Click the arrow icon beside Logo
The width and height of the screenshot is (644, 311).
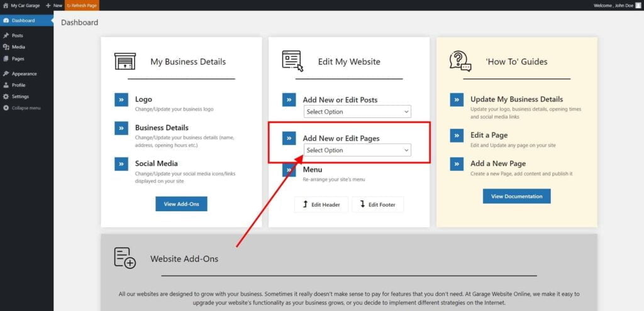(x=121, y=100)
